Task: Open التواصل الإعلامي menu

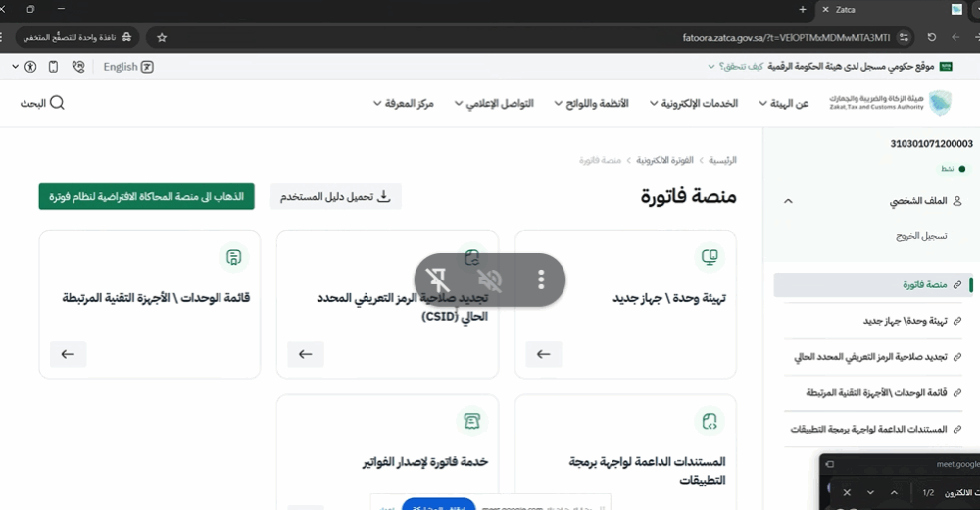Action: pyautogui.click(x=494, y=103)
